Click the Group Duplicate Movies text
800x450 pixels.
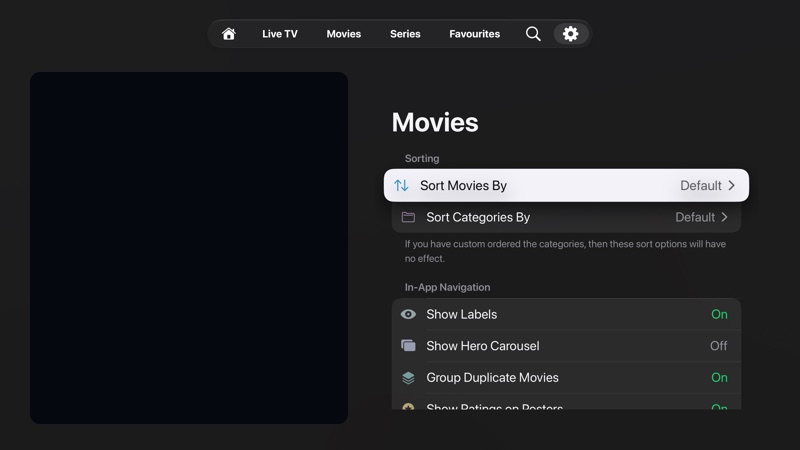tap(492, 378)
